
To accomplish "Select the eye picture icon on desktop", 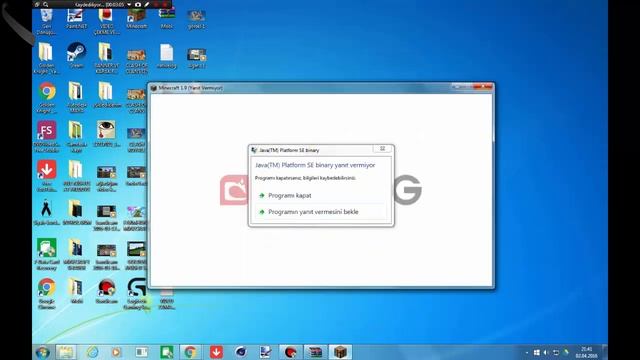I will (x=106, y=133).
